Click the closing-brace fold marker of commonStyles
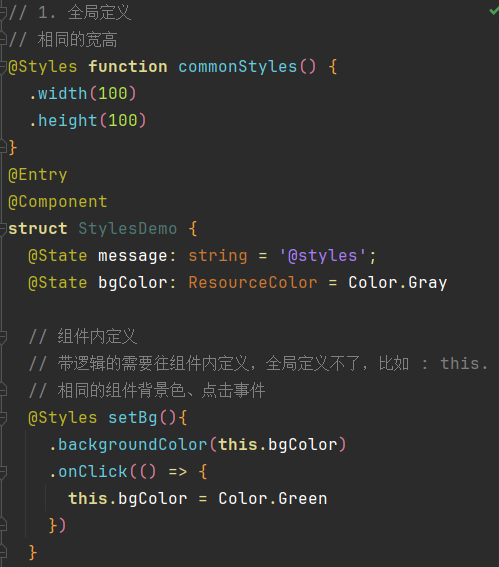 coord(3,148)
